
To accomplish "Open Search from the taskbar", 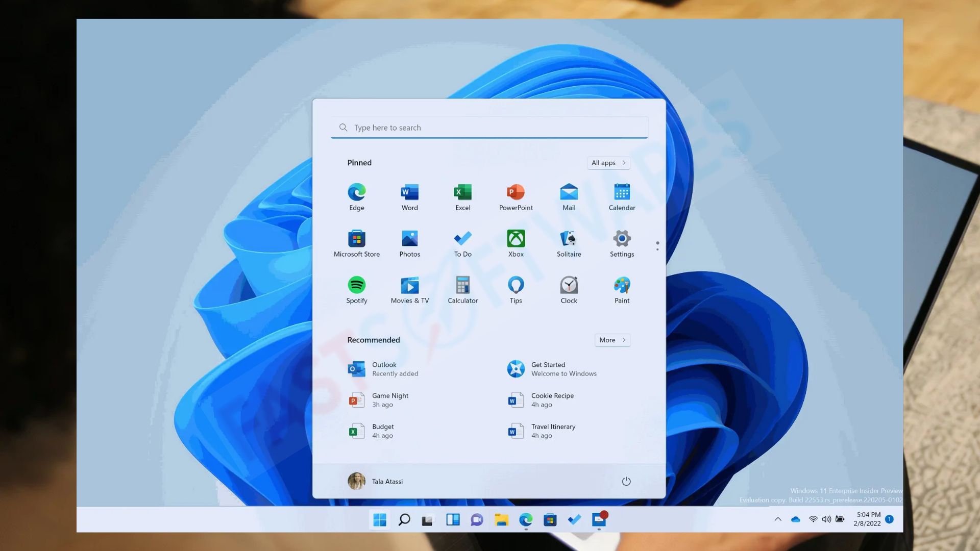I will (x=404, y=519).
